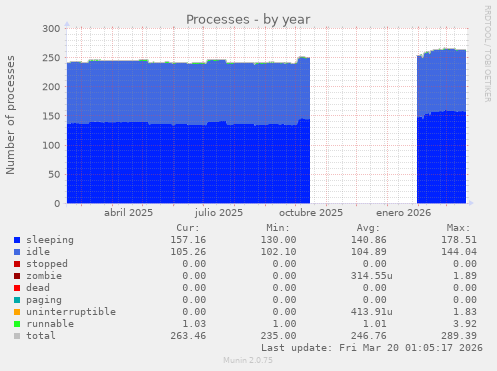Click the paging legend color swatch
The width and height of the screenshot is (497, 371).
(17, 300)
